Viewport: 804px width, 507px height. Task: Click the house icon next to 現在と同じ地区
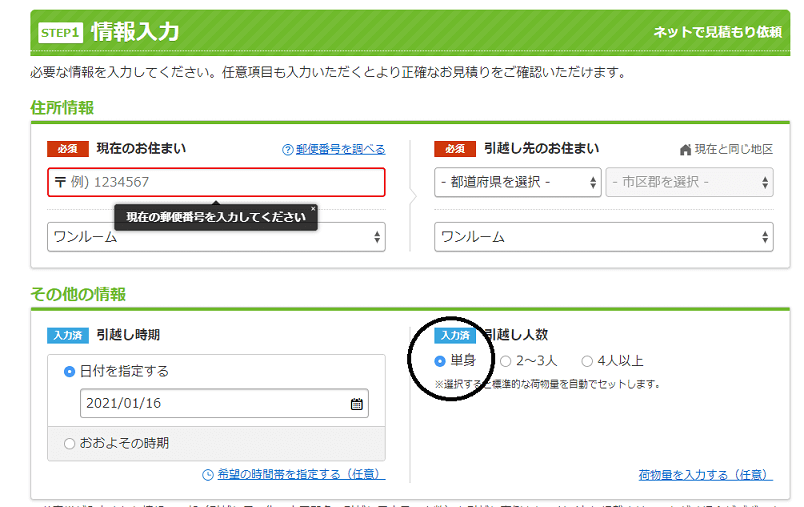(685, 149)
